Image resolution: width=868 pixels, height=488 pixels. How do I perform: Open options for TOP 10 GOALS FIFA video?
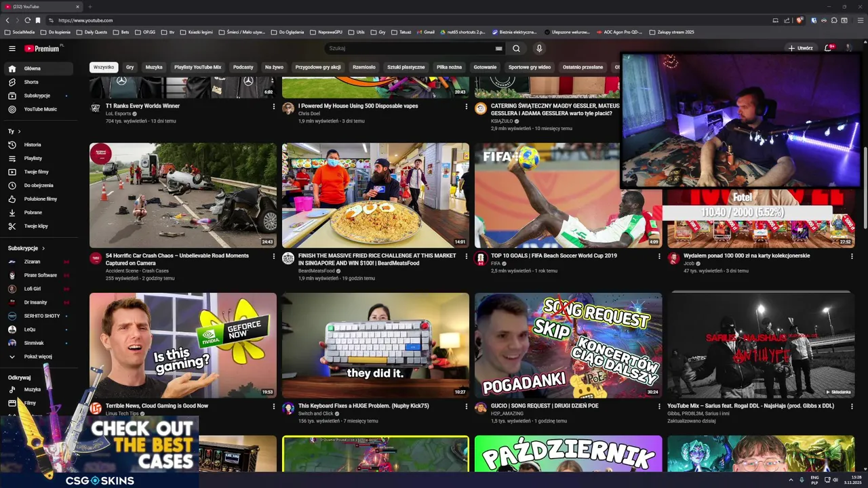point(659,256)
